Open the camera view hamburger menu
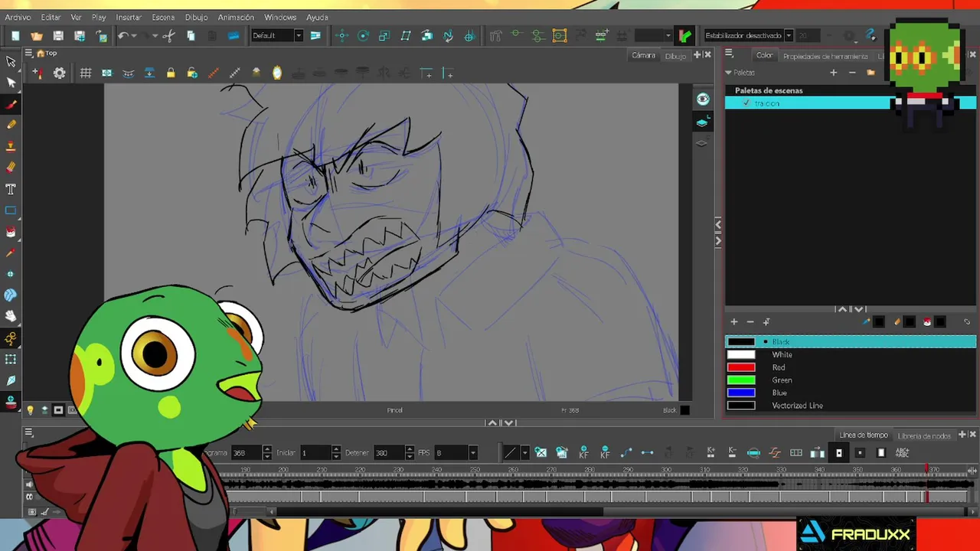980x551 pixels. [28, 53]
